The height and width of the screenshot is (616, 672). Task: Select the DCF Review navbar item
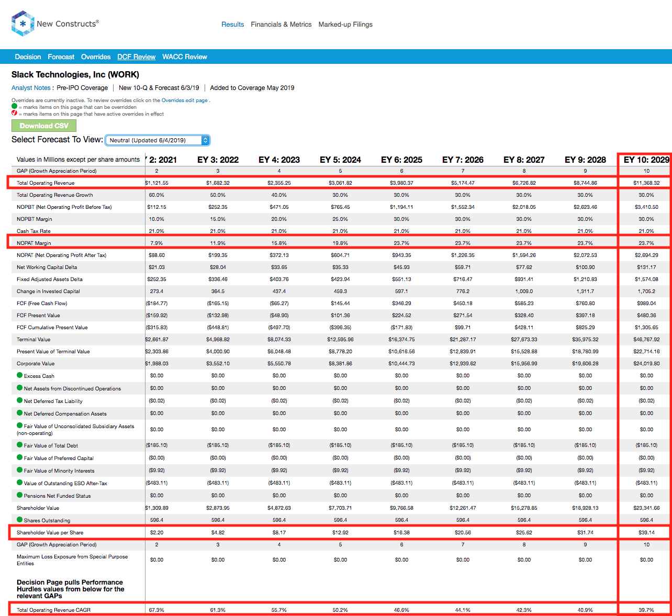coord(136,57)
